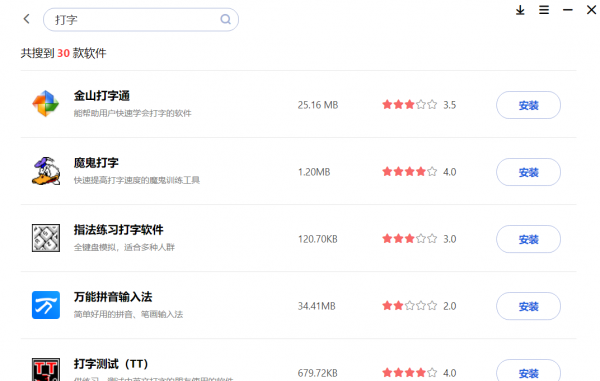Click description 简单好用的拼音、笔画输入法
600x381 pixels.
[x=128, y=314]
